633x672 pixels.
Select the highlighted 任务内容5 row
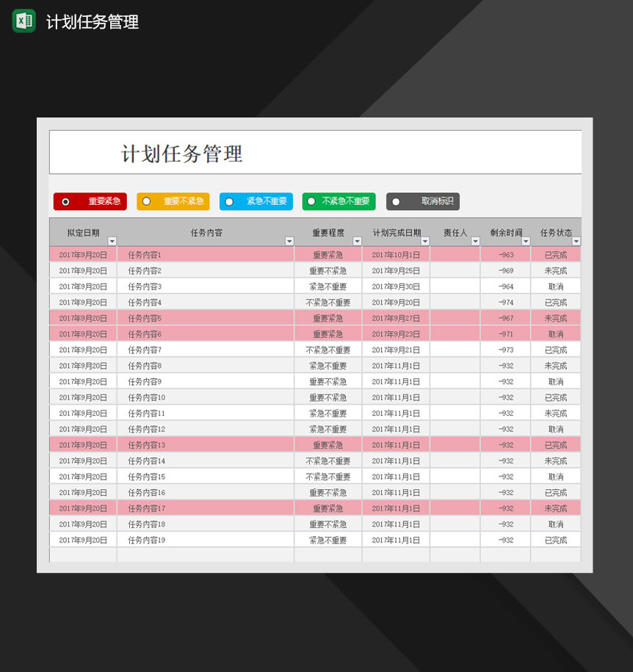point(206,318)
